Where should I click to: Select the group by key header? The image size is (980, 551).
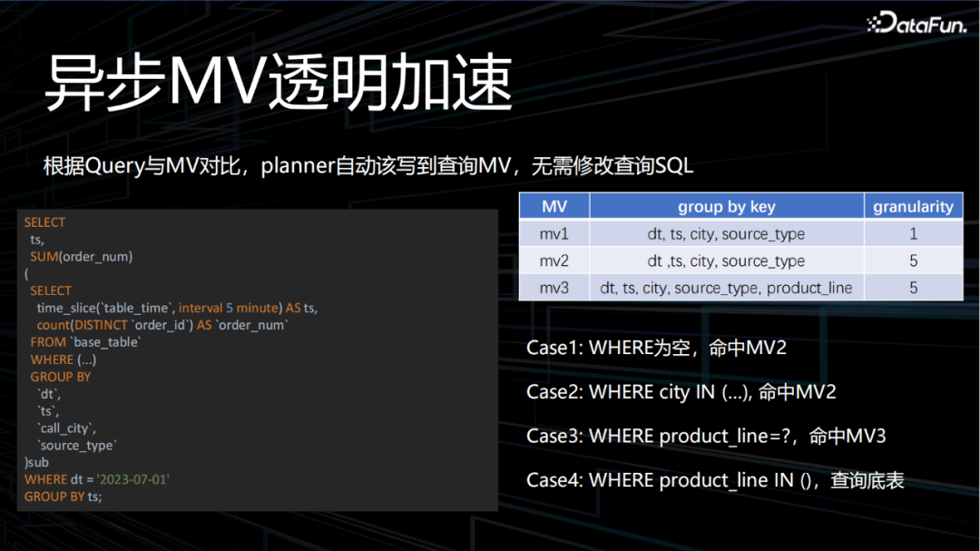point(726,206)
